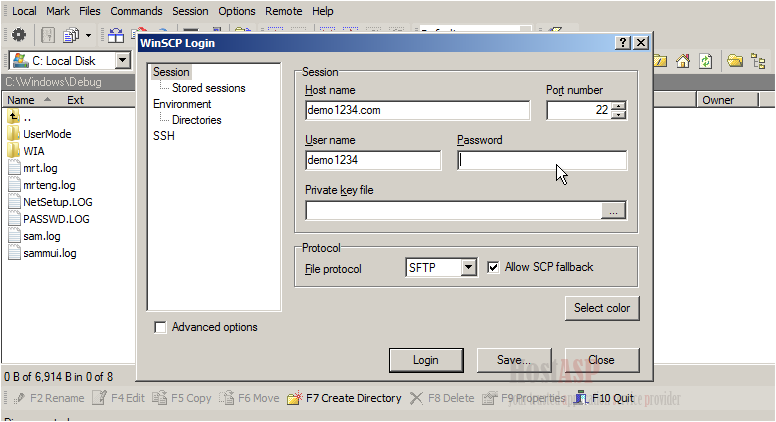Open the Session menu
This screenshot has height=422, width=776.
pos(190,11)
